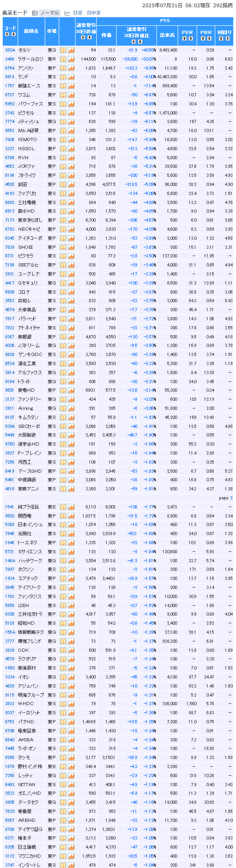Open the book info icon for 東映アニメ
This screenshot has height=868, width=236.
click(x=63, y=489)
